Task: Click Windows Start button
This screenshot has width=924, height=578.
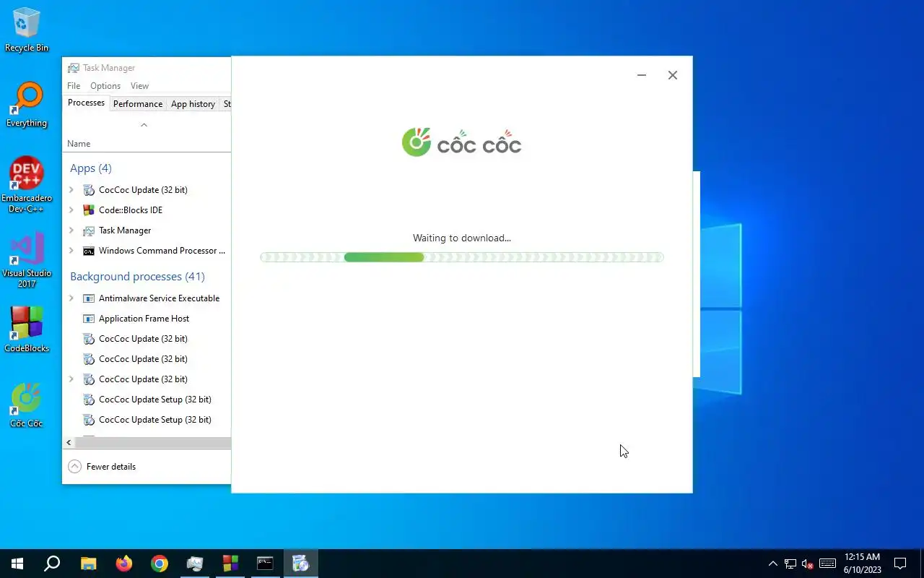Action: click(x=17, y=564)
